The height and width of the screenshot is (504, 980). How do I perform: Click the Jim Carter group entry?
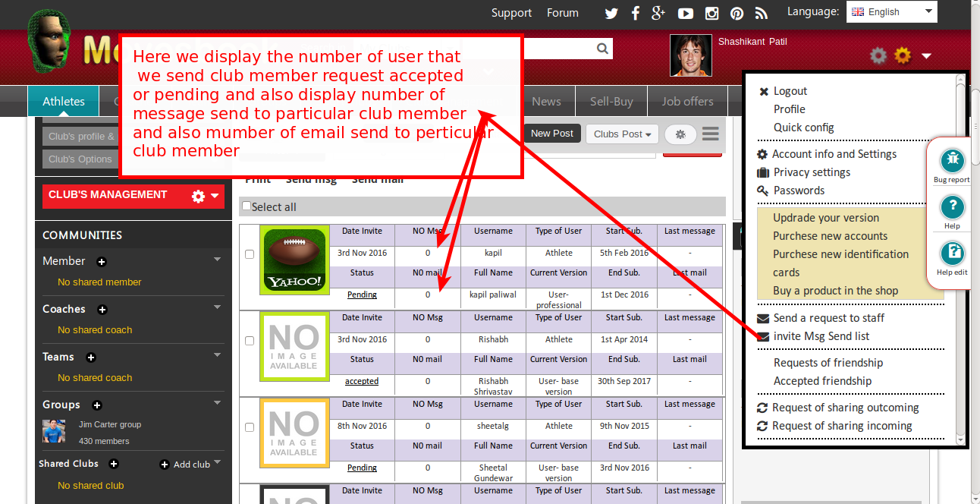(x=109, y=425)
